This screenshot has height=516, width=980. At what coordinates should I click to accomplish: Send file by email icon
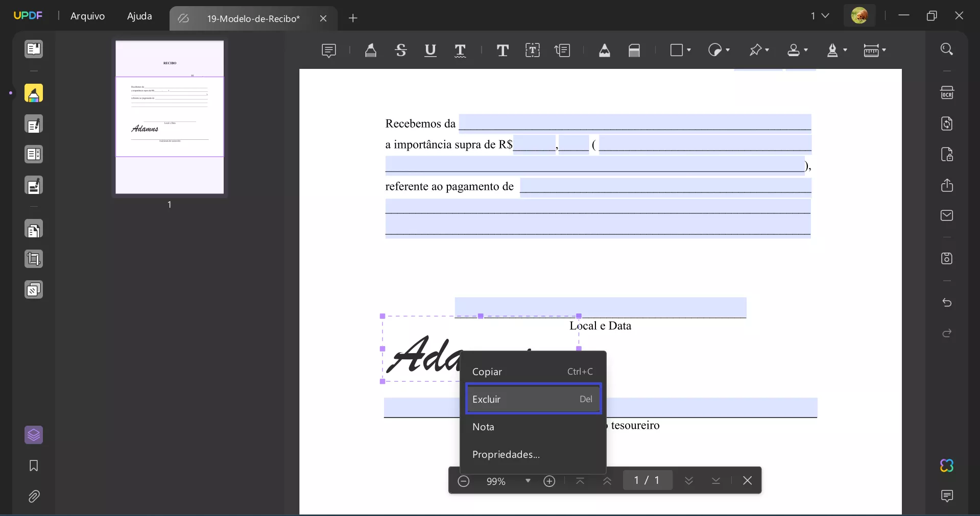pos(947,215)
